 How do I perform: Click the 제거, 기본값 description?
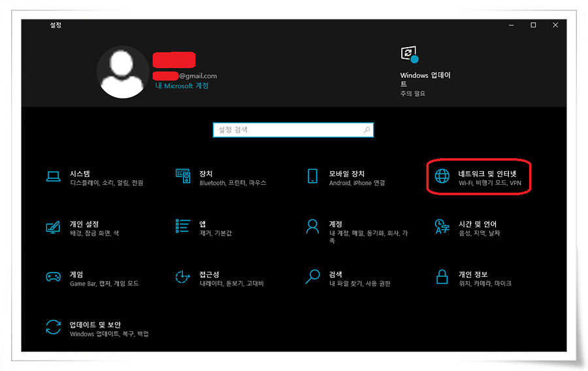(216, 233)
